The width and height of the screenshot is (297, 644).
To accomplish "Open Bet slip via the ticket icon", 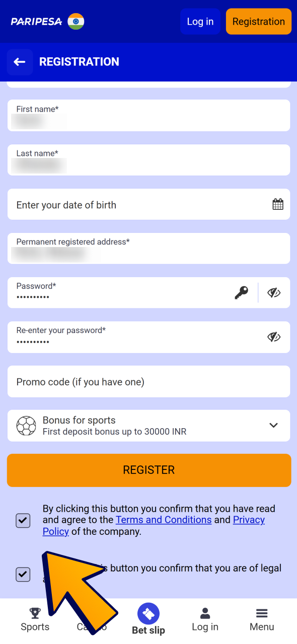I will (148, 614).
